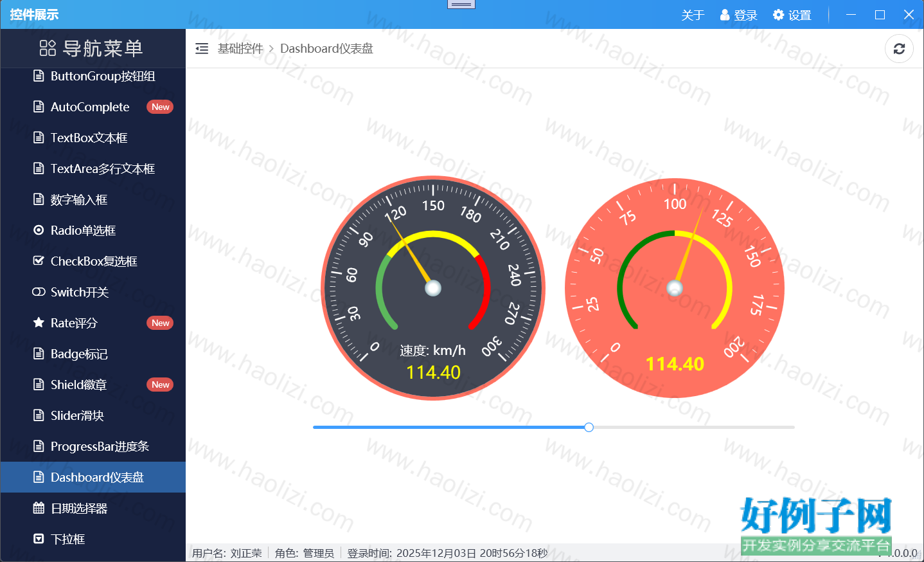The height and width of the screenshot is (562, 924).
Task: Open 日期选择器 menu item
Action: click(x=93, y=508)
